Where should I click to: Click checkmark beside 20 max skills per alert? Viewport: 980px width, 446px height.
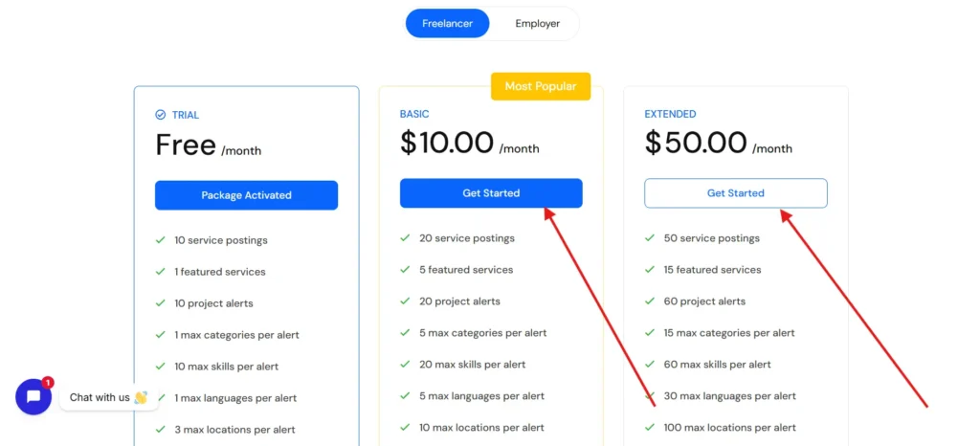click(x=406, y=365)
